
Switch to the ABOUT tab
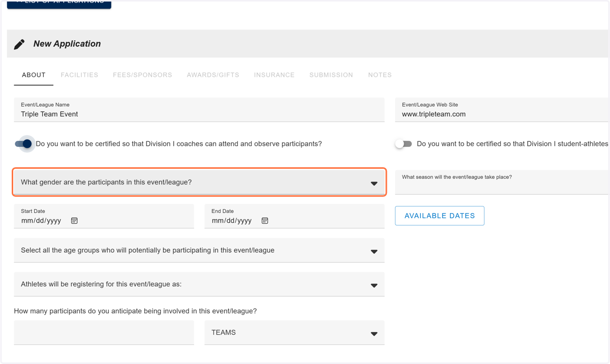point(34,75)
